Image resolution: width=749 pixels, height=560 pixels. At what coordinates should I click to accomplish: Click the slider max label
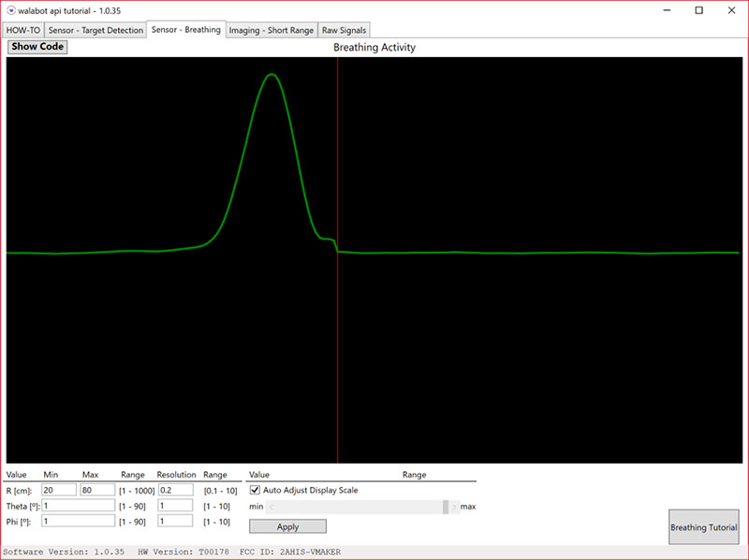tap(468, 507)
